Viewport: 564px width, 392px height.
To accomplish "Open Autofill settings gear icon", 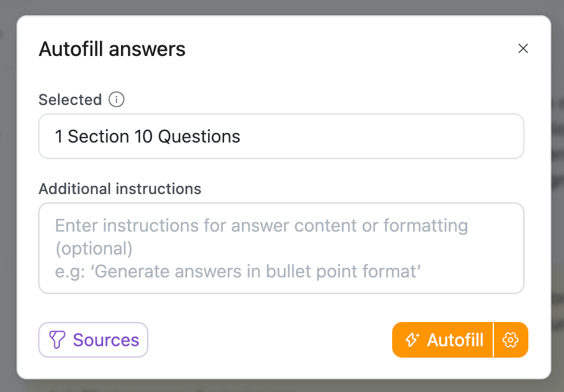I will [510, 340].
